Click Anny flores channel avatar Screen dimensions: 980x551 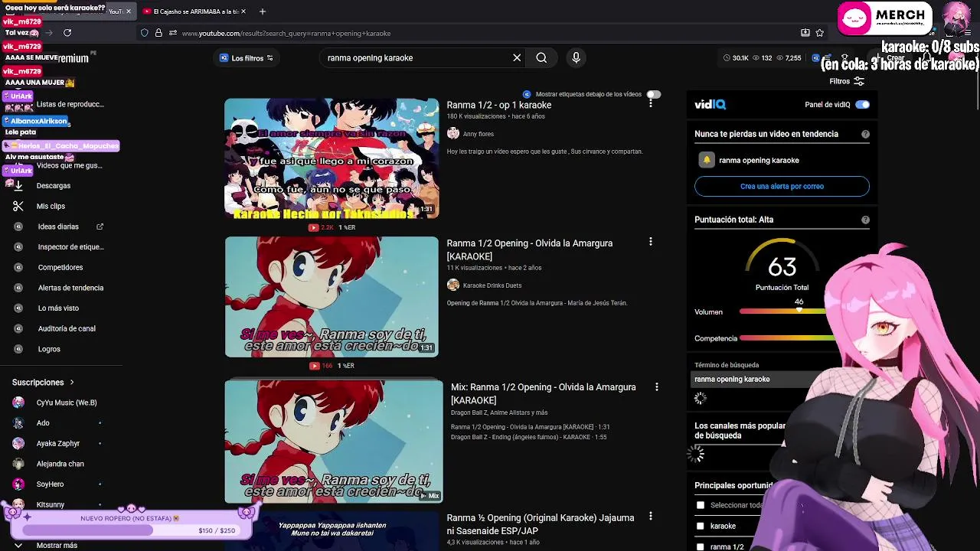(x=453, y=133)
